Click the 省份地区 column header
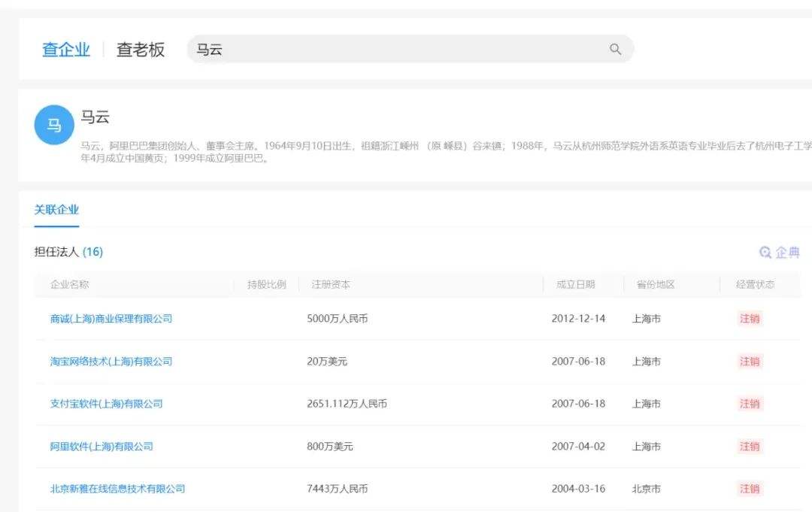Viewport: 812px width, 512px height. (656, 284)
